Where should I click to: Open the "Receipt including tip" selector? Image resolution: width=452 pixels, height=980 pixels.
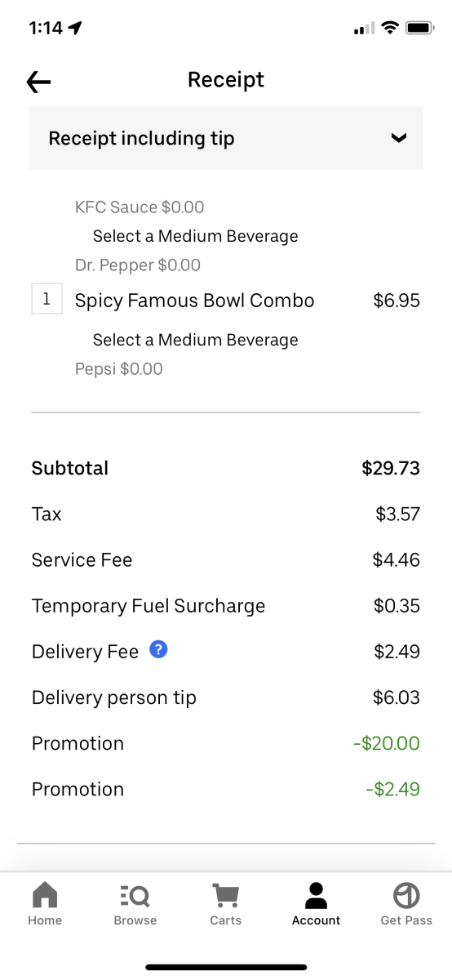coord(226,138)
